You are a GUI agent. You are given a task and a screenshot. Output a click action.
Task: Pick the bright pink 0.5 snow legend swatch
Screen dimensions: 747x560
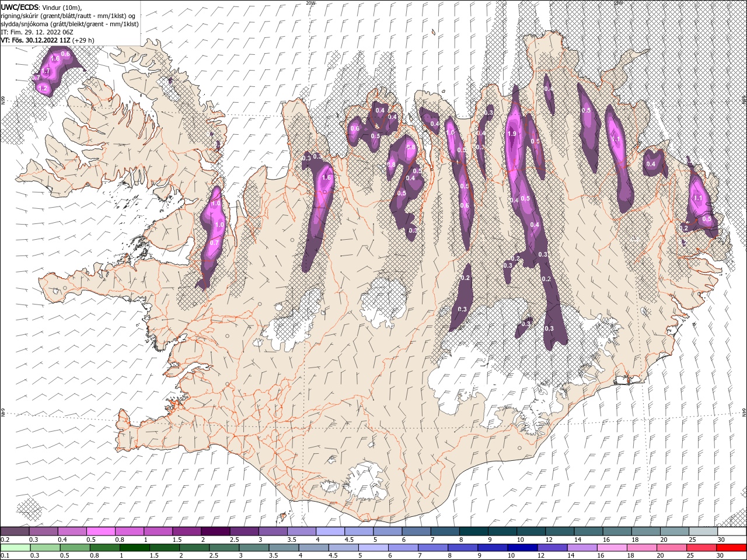[x=101, y=531]
